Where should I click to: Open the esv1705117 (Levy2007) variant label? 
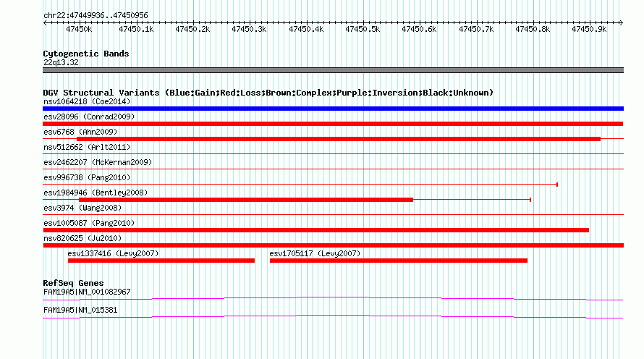click(315, 253)
